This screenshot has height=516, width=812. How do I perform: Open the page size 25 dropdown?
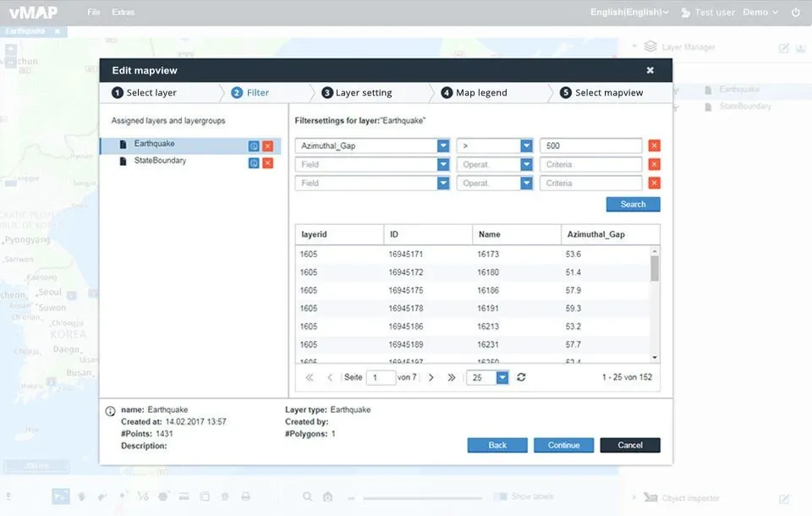502,377
